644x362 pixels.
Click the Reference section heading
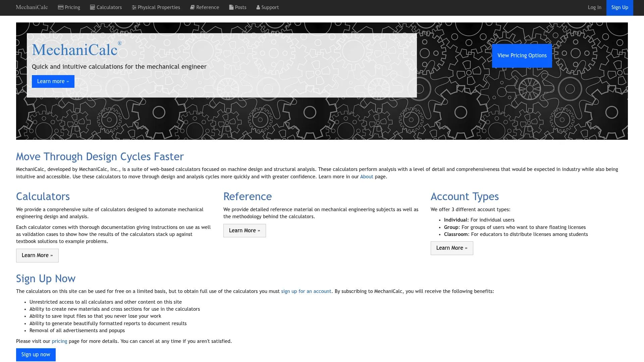tap(248, 196)
